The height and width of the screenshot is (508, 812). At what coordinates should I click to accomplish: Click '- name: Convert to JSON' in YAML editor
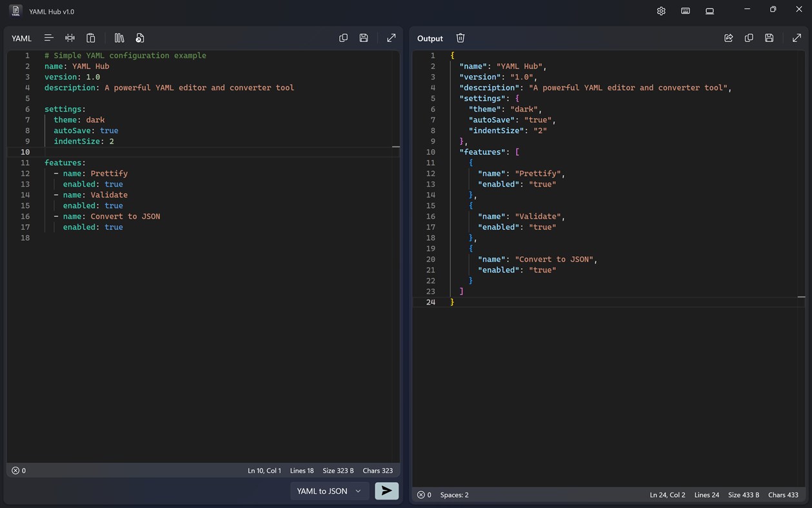106,216
